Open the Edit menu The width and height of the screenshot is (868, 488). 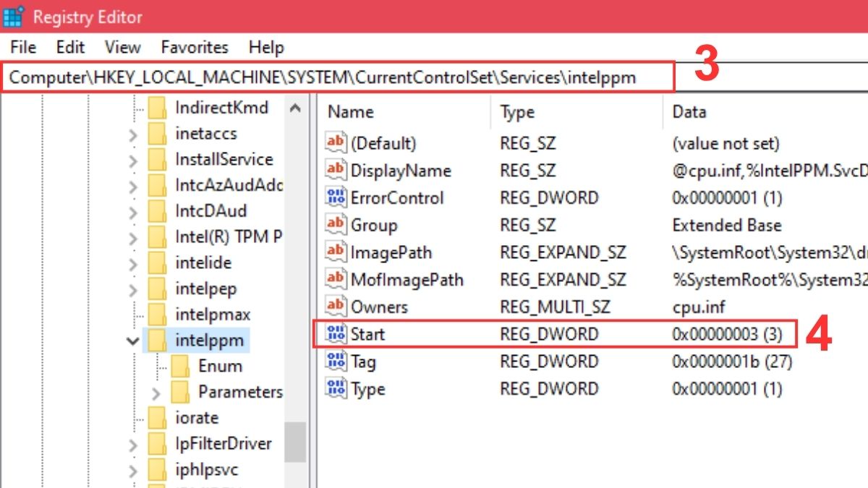point(70,48)
